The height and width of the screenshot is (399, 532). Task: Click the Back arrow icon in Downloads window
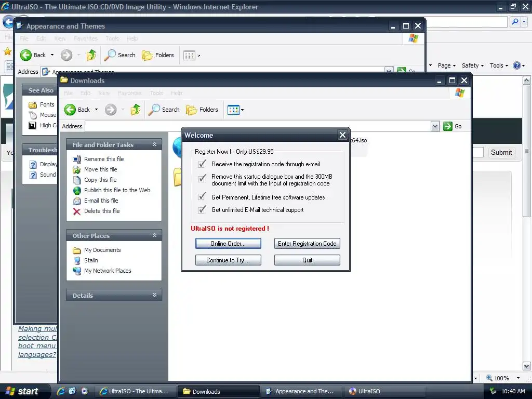pyautogui.click(x=70, y=110)
